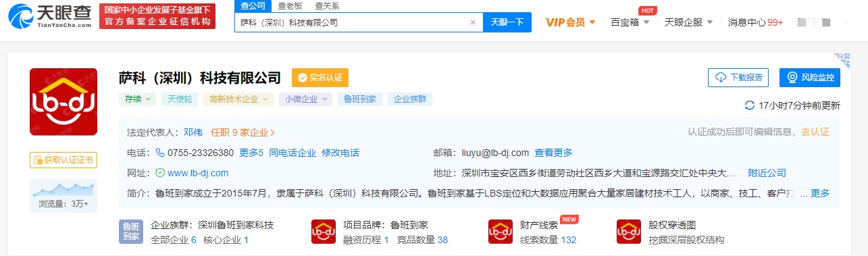
Task: Open 消息中心 notifications
Action: coord(755,22)
